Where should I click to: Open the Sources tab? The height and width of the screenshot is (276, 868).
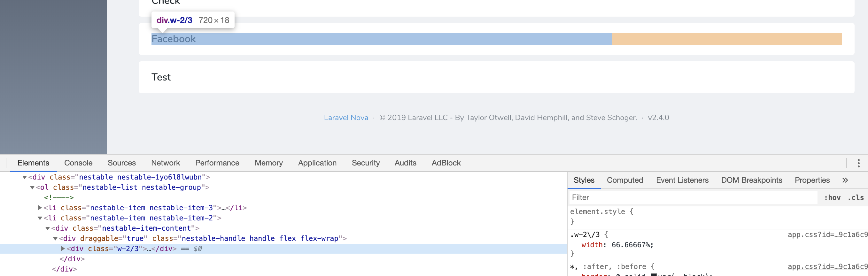(x=122, y=163)
